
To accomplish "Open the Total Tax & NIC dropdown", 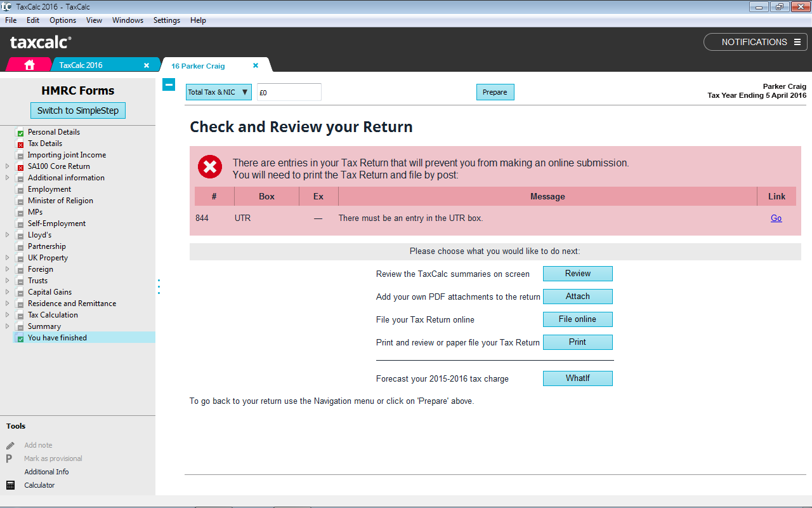I will click(x=218, y=92).
